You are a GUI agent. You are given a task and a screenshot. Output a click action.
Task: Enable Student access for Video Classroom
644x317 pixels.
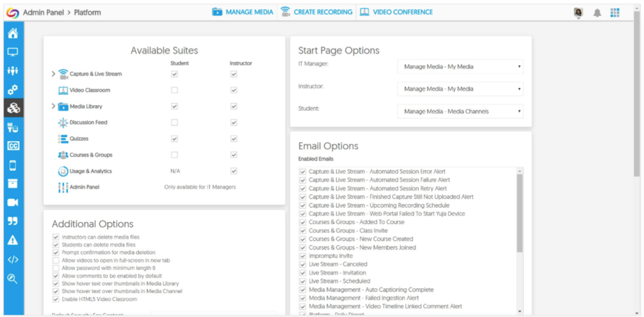[174, 91]
